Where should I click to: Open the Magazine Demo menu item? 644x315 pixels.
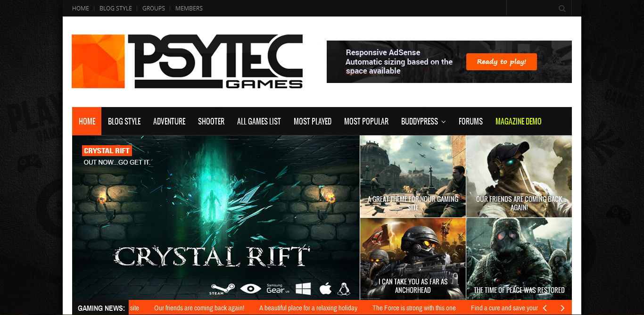point(519,121)
